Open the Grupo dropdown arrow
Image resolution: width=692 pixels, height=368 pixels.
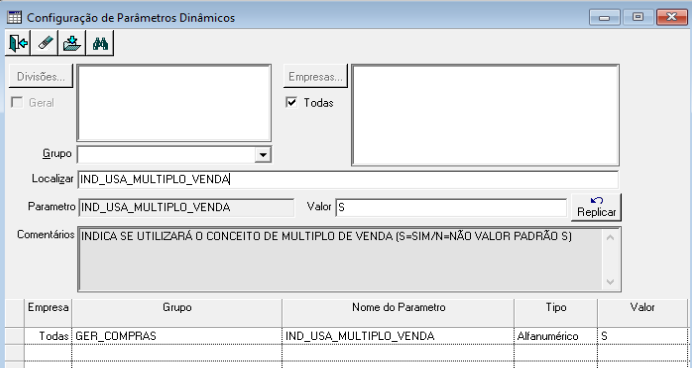point(263,154)
